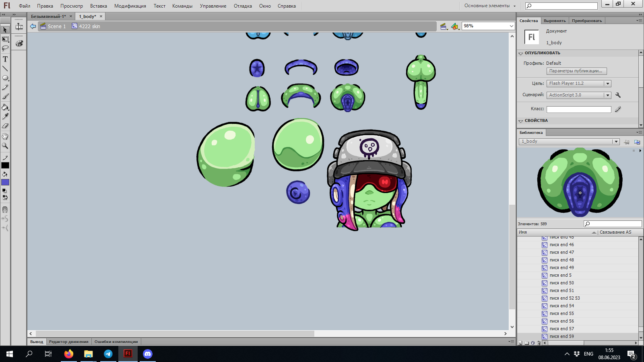The height and width of the screenshot is (362, 644).
Task: Open the Ошибки компиляции tab
Action: pos(116,342)
